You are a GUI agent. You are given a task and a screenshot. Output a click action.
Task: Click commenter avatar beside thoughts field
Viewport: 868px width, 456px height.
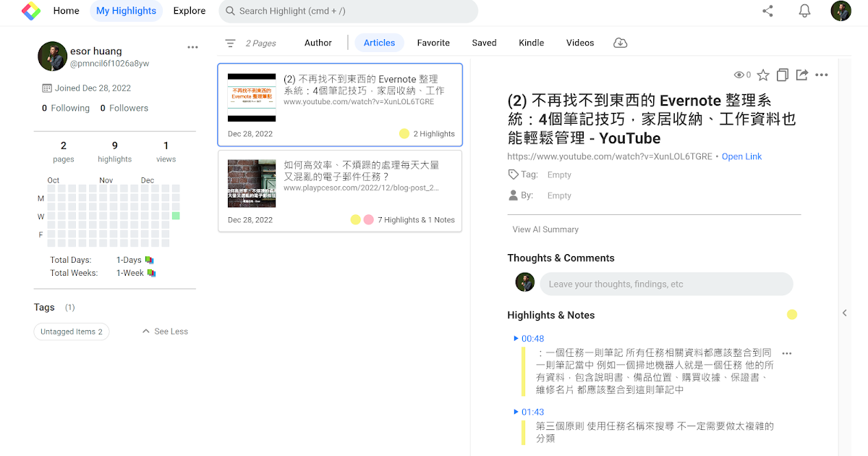pos(525,283)
